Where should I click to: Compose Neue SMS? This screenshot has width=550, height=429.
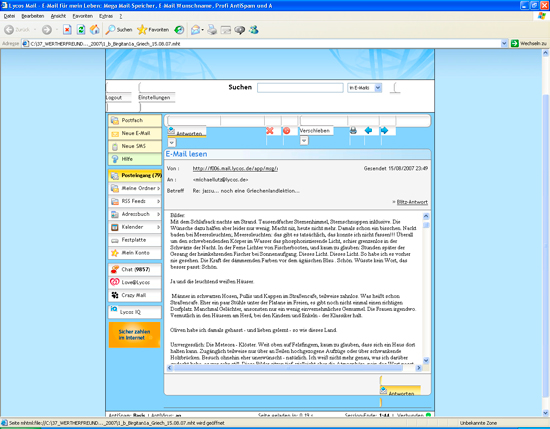(x=135, y=146)
